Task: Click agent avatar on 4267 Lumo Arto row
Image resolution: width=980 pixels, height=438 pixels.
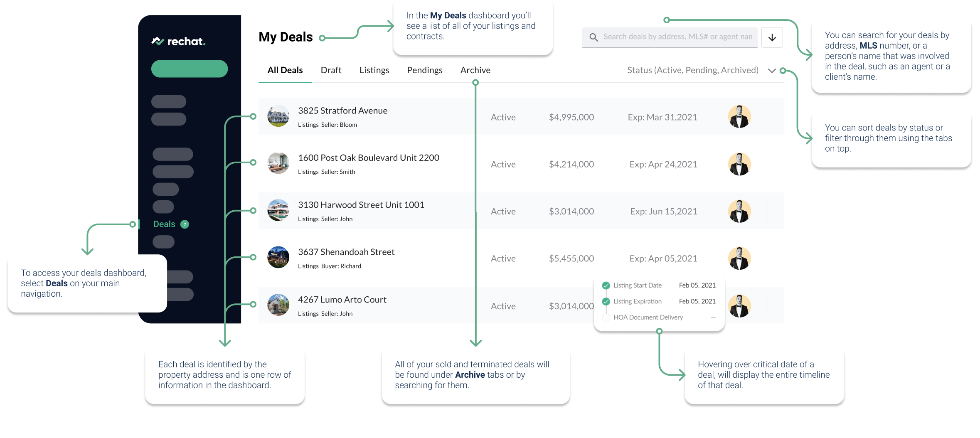Action: (x=739, y=306)
